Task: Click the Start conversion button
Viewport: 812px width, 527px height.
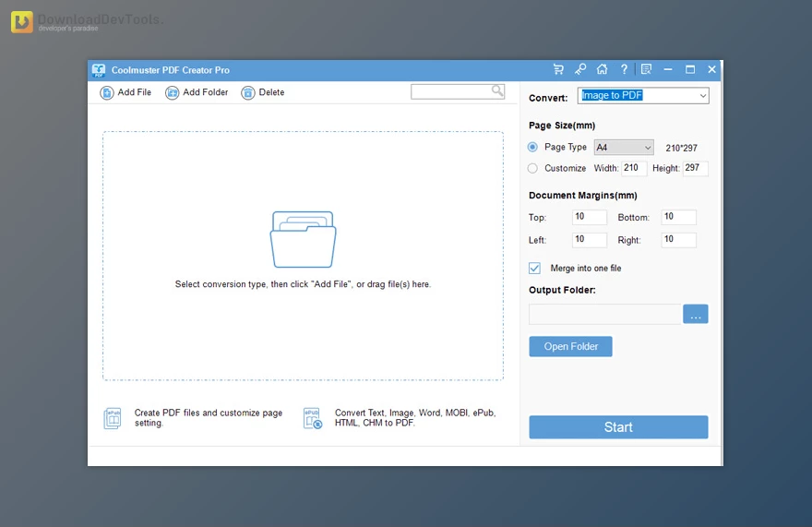Action: coord(618,427)
